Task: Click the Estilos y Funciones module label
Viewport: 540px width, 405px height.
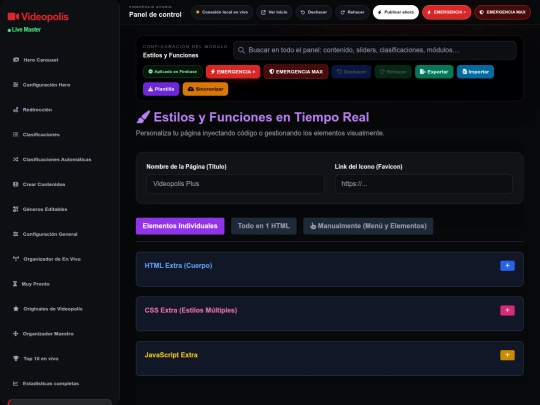Action: [170, 55]
